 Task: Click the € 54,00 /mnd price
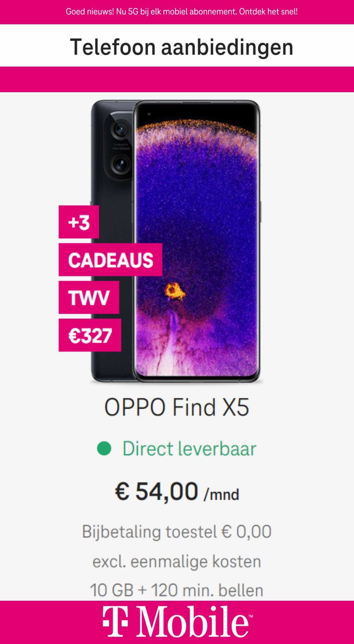point(177,492)
